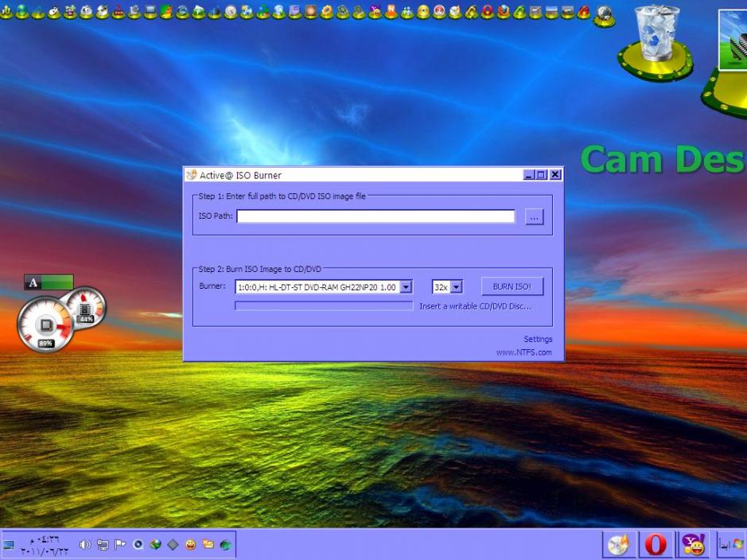The height and width of the screenshot is (560, 747).
Task: Click the volume speaker tray icon
Action: point(85,545)
